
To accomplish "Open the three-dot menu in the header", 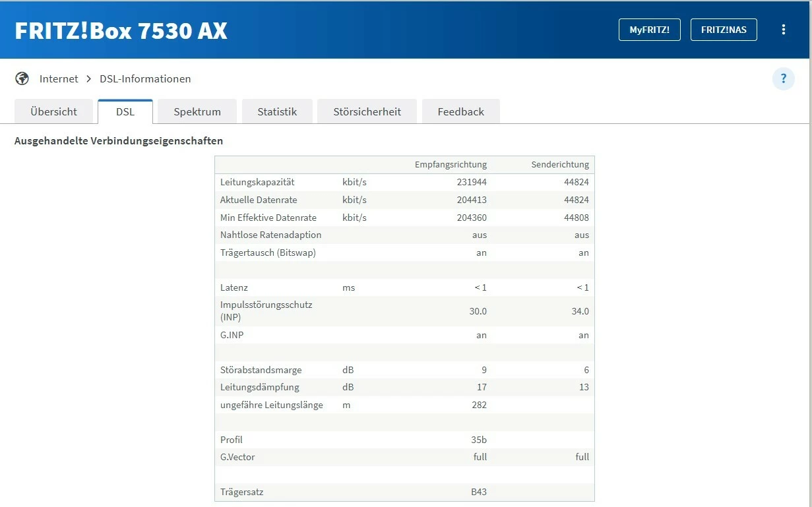I will tap(784, 30).
